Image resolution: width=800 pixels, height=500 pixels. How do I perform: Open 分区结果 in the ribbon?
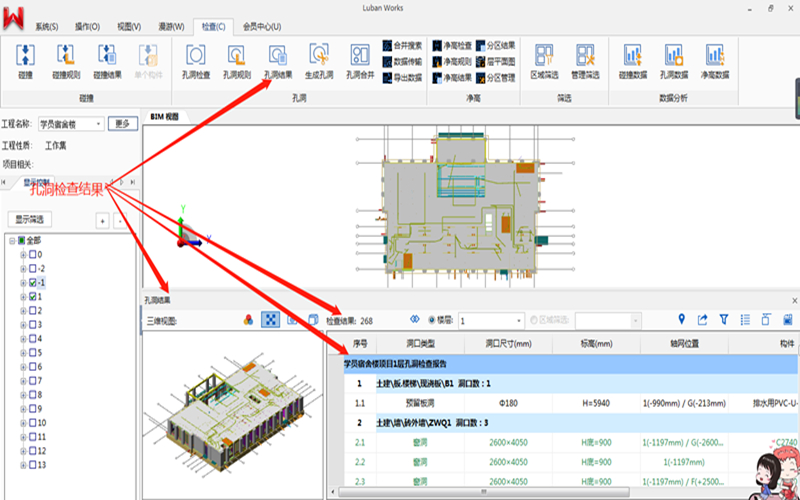[x=495, y=46]
